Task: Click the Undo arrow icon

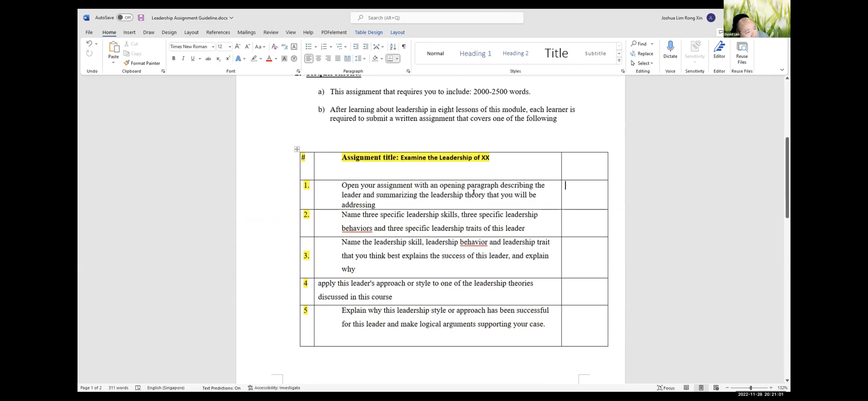Action: [x=89, y=44]
